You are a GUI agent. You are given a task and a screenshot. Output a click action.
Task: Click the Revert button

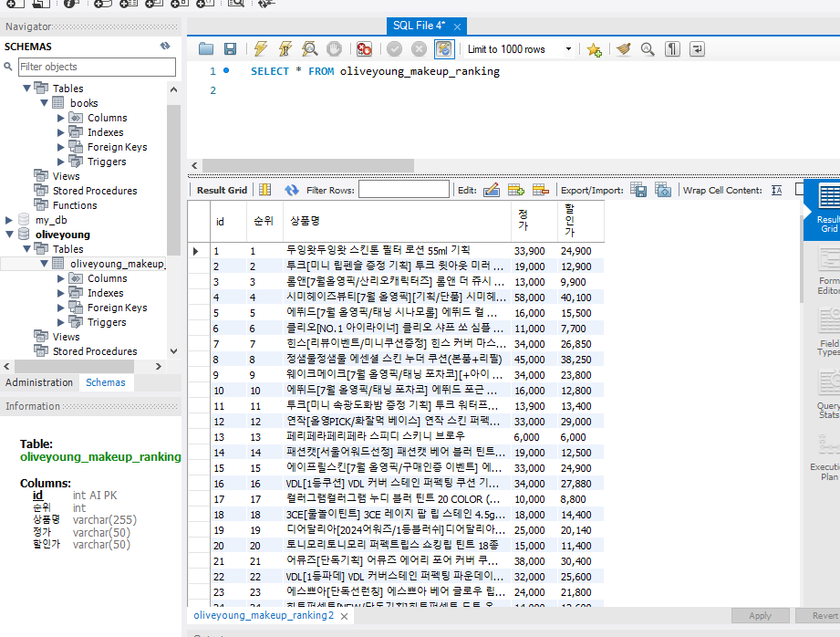coord(820,615)
